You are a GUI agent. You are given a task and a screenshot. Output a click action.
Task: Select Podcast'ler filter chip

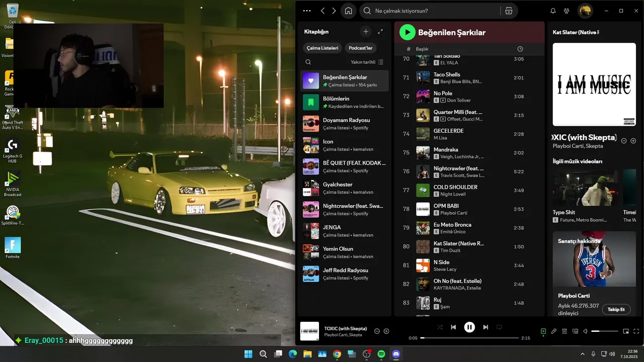tap(361, 48)
